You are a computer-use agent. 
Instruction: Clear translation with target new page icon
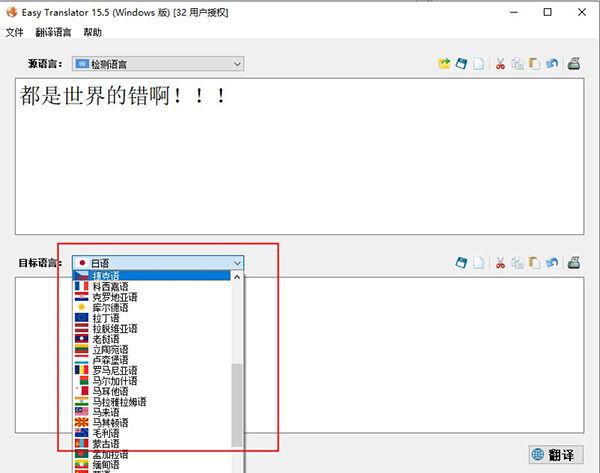tap(479, 263)
